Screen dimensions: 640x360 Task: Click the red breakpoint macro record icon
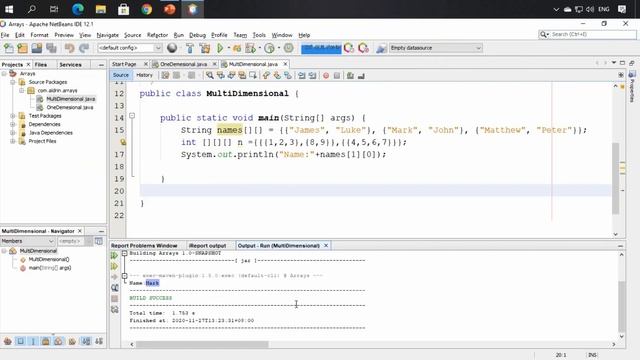click(x=326, y=76)
